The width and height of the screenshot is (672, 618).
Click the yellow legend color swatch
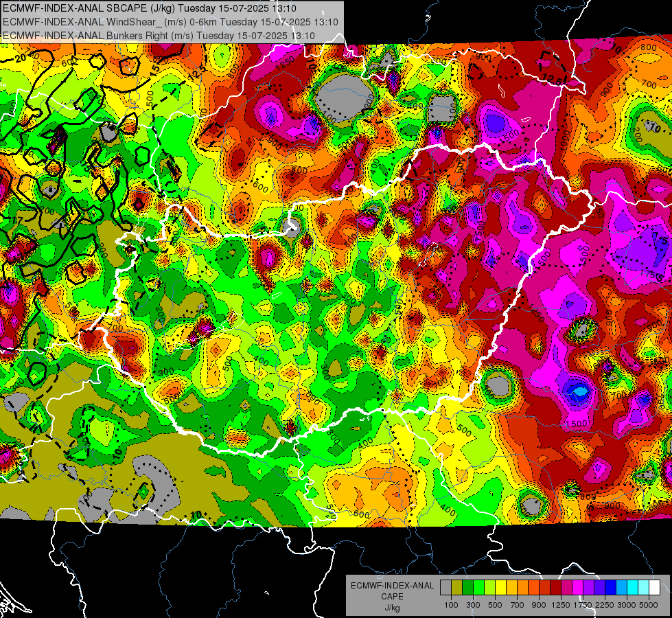(500, 588)
